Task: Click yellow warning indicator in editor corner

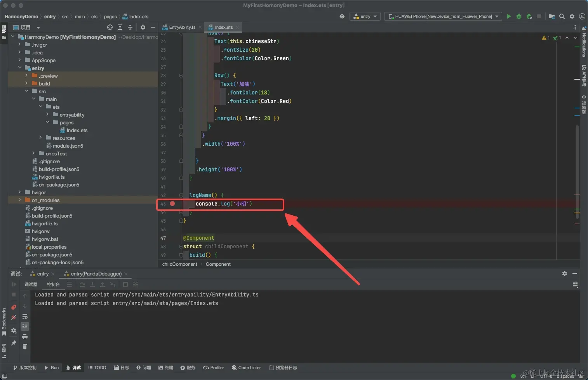Action: pos(546,38)
